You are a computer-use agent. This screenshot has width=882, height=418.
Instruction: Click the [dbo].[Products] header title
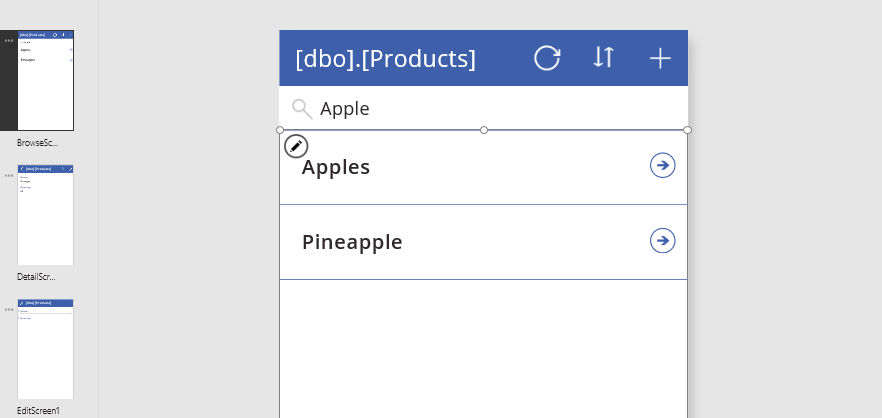[385, 59]
